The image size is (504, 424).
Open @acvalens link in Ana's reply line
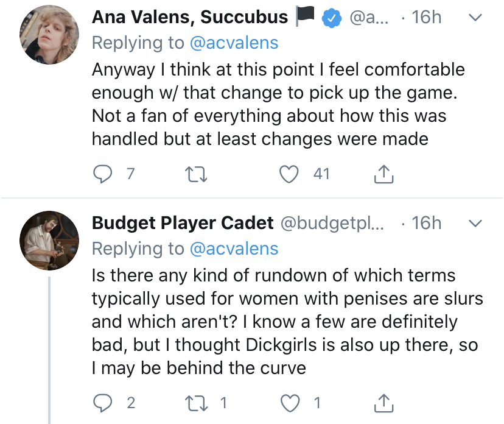pos(234,43)
